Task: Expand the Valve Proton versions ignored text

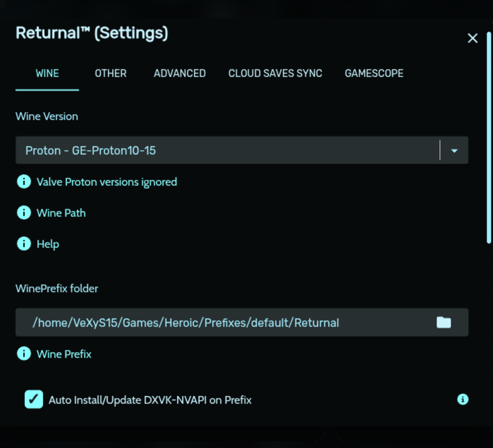Action: click(107, 182)
